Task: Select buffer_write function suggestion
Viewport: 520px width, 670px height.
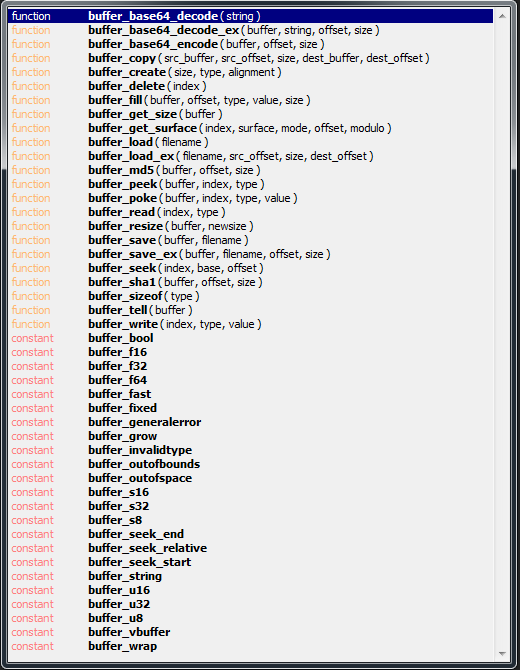Action: 250,324
